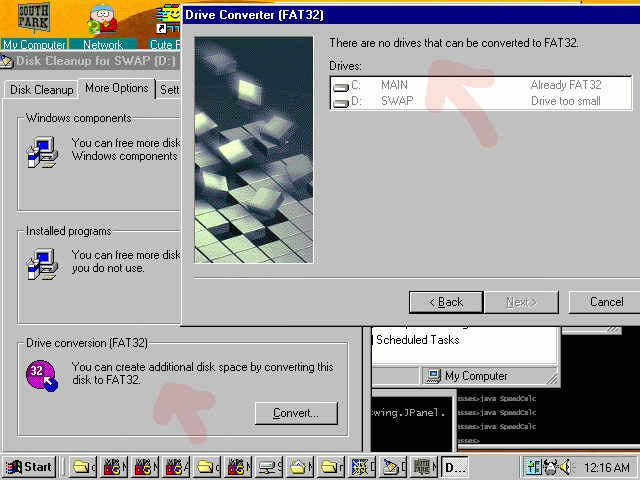The width and height of the screenshot is (640, 480).
Task: Click the SWAP drive label
Action: pyautogui.click(x=397, y=101)
